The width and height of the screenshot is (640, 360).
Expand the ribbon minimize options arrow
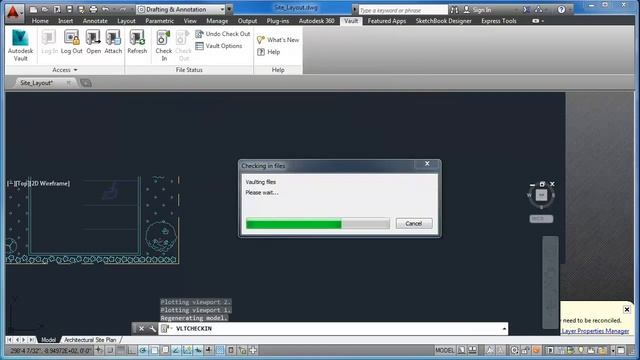pyautogui.click(x=543, y=21)
